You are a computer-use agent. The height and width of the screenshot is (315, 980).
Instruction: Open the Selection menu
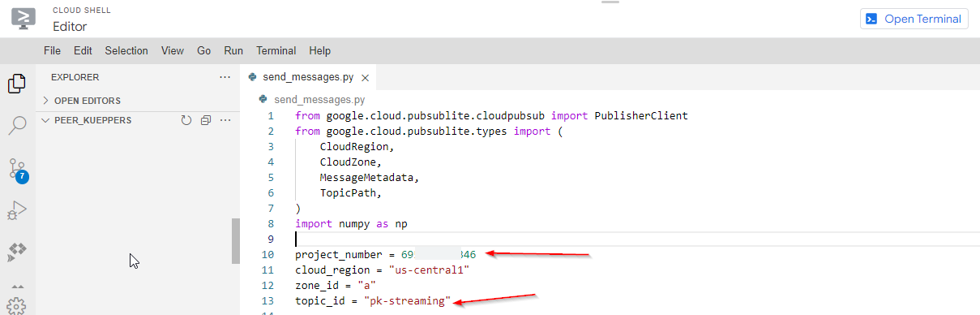(126, 50)
